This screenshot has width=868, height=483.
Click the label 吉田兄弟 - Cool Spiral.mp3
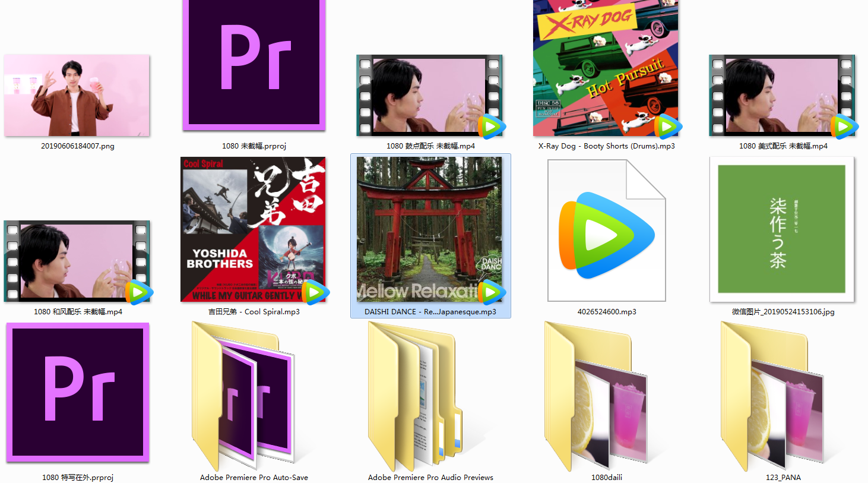[254, 312]
